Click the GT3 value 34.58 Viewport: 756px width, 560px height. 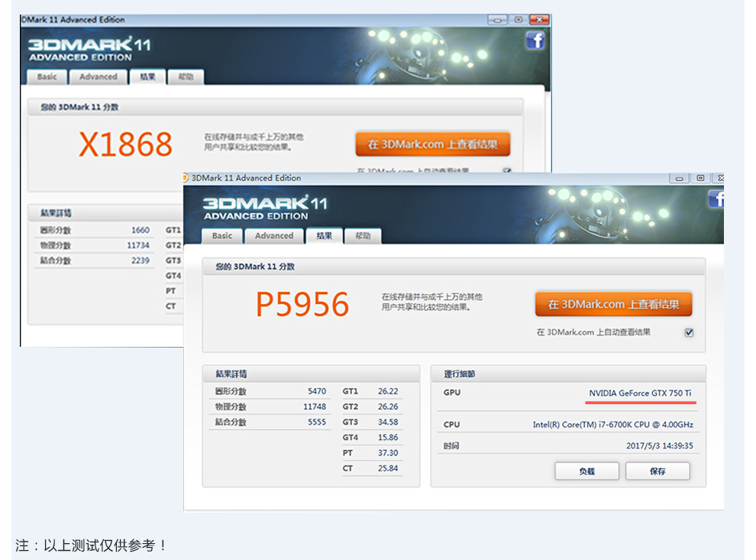pos(388,422)
